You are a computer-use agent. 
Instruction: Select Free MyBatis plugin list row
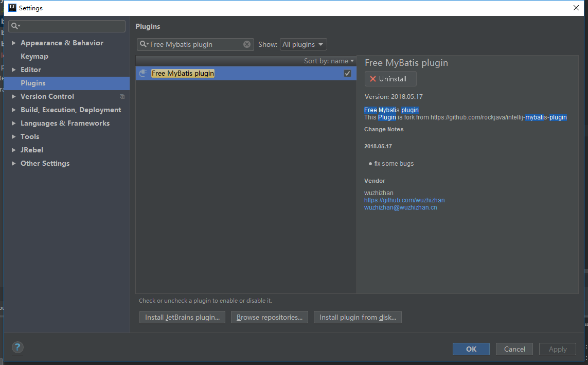point(246,73)
